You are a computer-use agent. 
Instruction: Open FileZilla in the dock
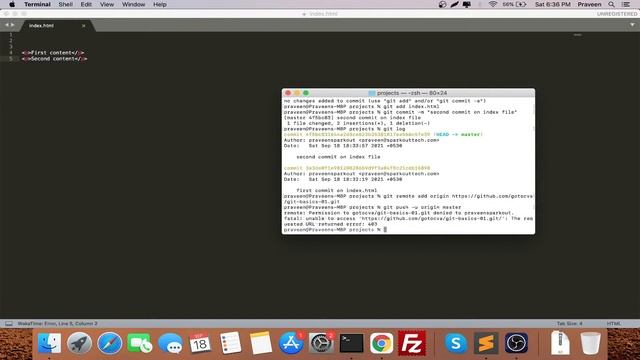click(412, 343)
